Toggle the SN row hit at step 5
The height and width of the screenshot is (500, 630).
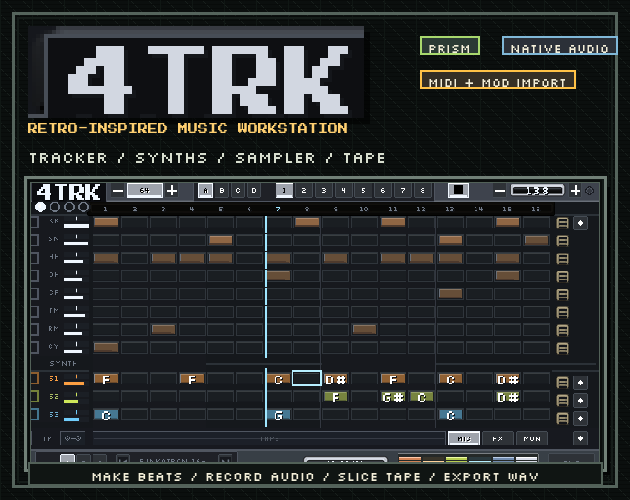(221, 240)
